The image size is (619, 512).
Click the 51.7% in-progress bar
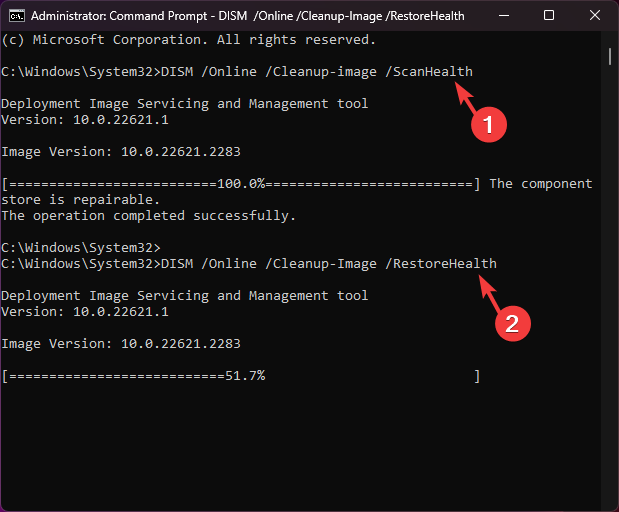pos(242,376)
